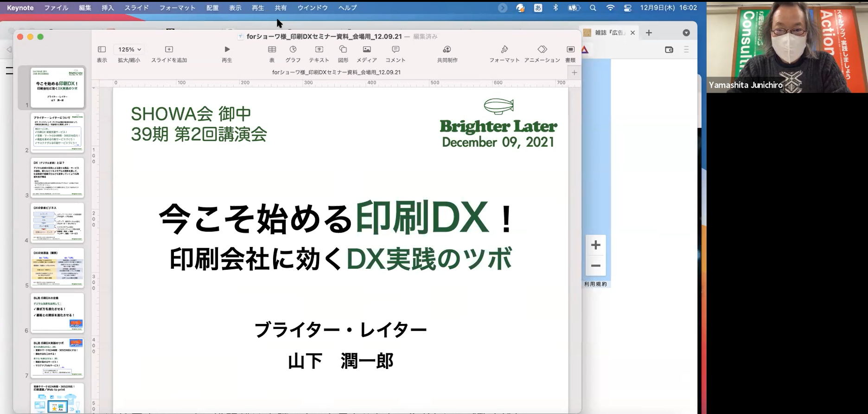This screenshot has width=868, height=414.
Task: Open the 共有 menu
Action: point(281,8)
